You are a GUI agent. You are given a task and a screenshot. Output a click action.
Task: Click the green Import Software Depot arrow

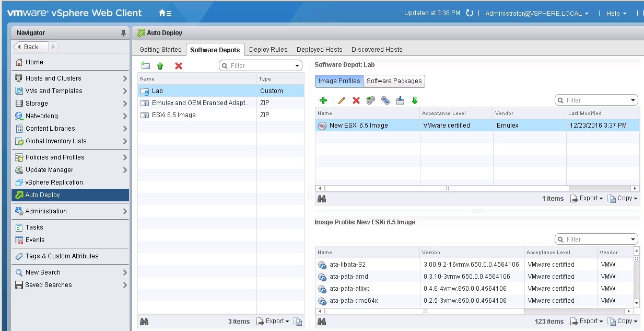pos(160,66)
